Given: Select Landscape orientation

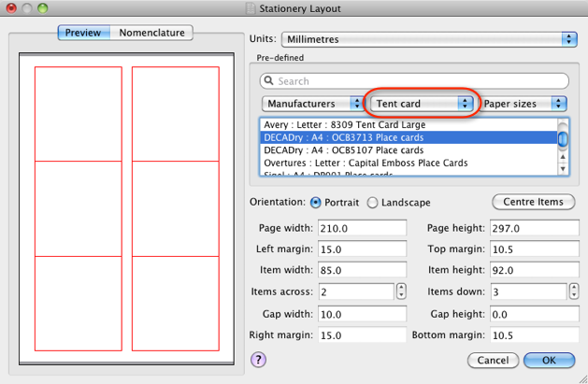Looking at the screenshot, I should [x=373, y=202].
